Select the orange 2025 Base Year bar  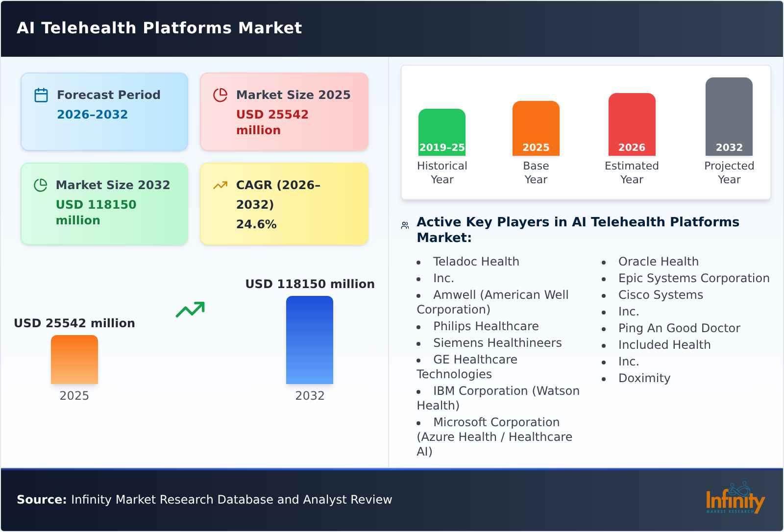tap(536, 128)
